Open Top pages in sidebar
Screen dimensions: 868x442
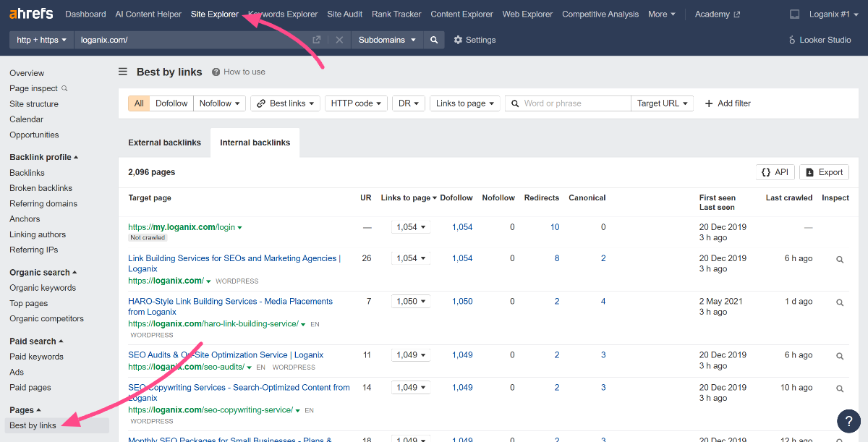28,304
